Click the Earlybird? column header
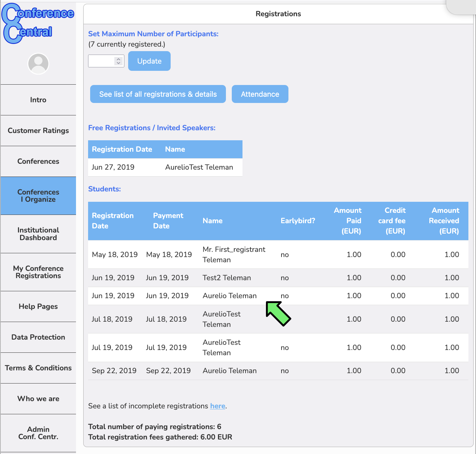Image resolution: width=476 pixels, height=454 pixels. pyautogui.click(x=298, y=221)
